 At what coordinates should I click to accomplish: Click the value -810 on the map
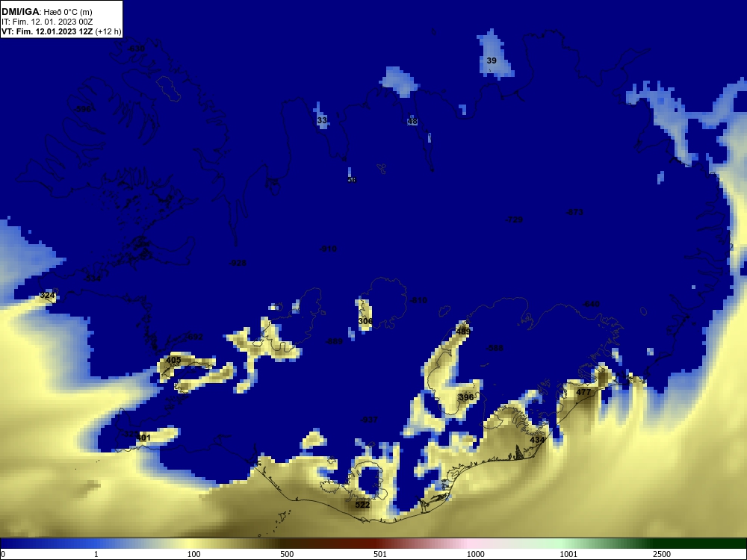pyautogui.click(x=418, y=300)
